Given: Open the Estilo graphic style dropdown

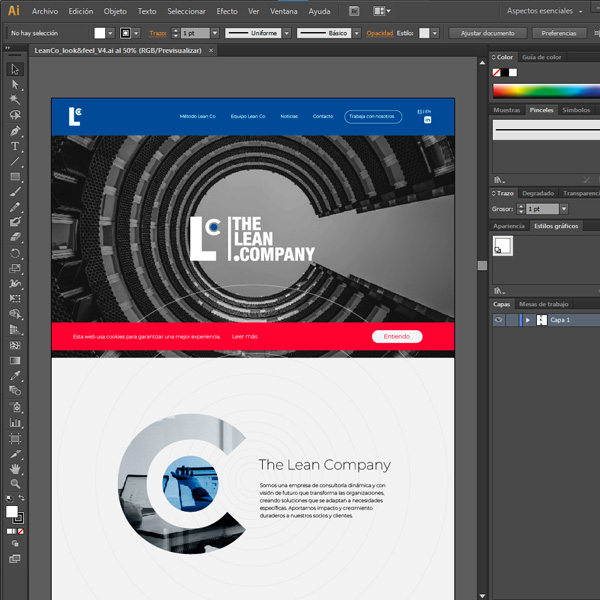Looking at the screenshot, I should [x=435, y=33].
